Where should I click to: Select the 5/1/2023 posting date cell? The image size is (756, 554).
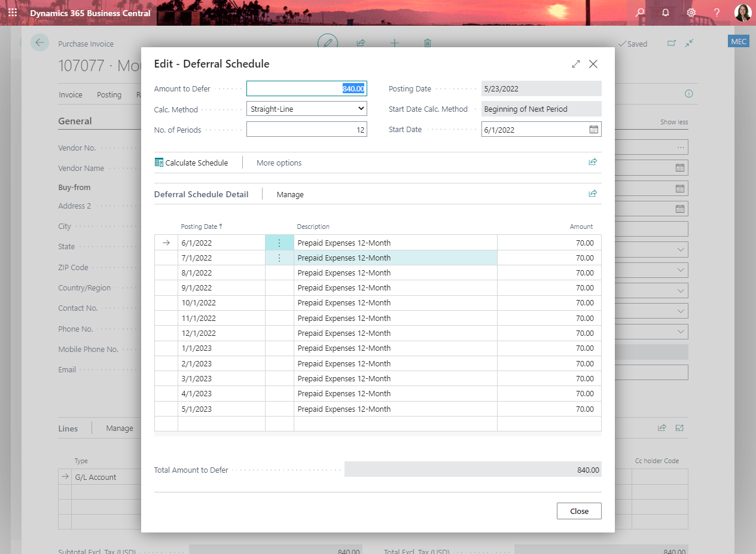221,409
